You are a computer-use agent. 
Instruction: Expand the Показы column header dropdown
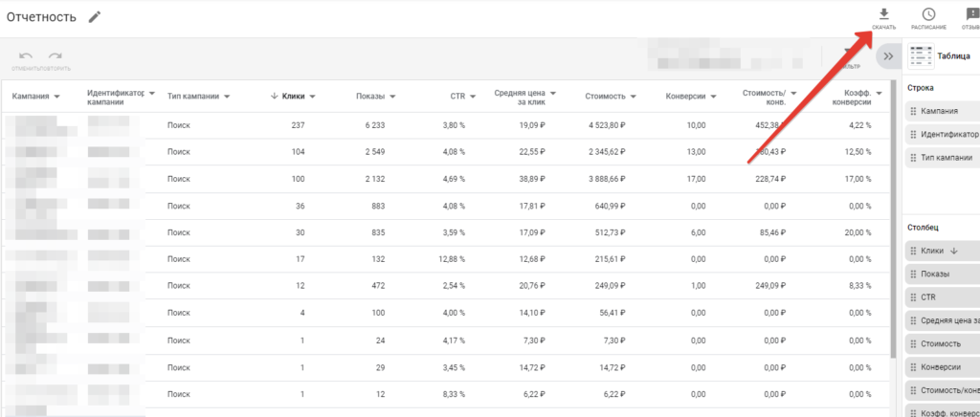(x=393, y=97)
